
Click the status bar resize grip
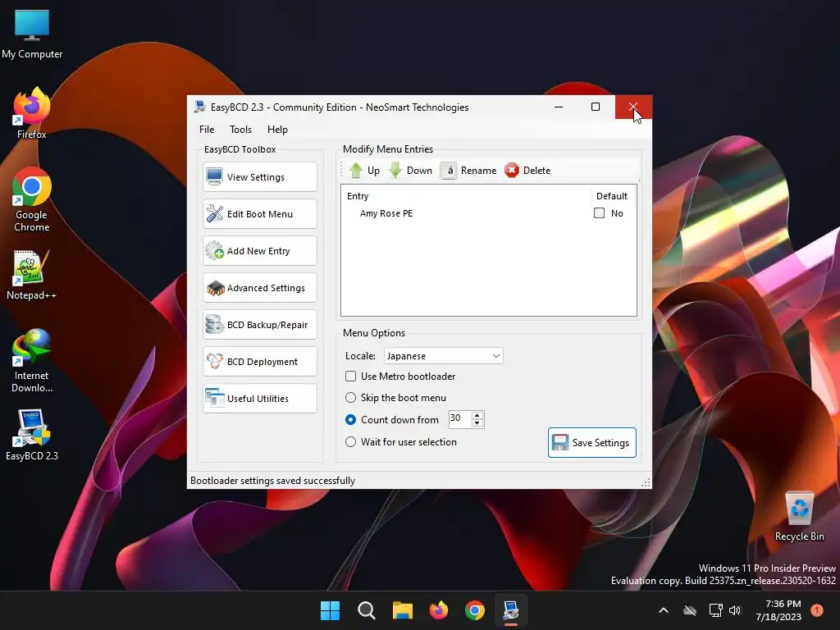click(646, 482)
